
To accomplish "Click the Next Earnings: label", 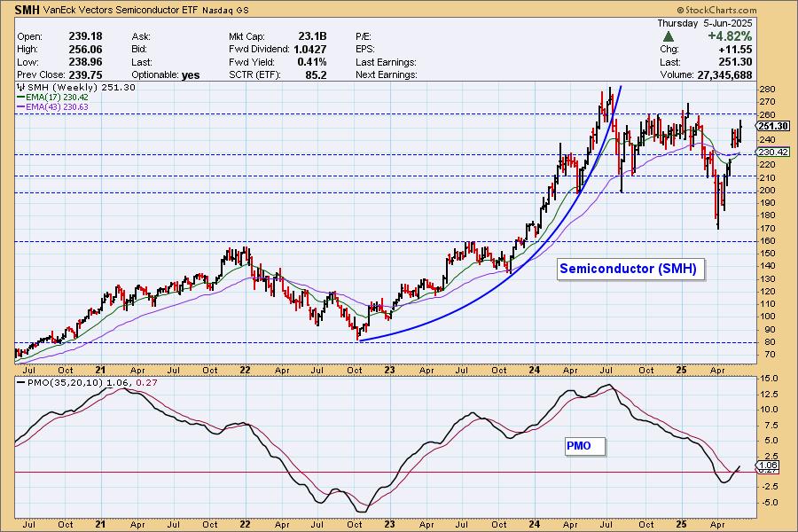I will [387, 74].
